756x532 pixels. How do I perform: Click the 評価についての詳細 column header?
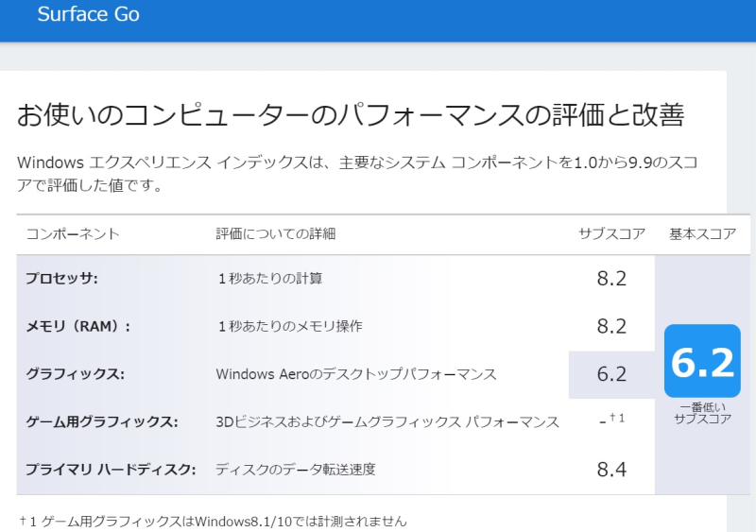click(x=275, y=234)
